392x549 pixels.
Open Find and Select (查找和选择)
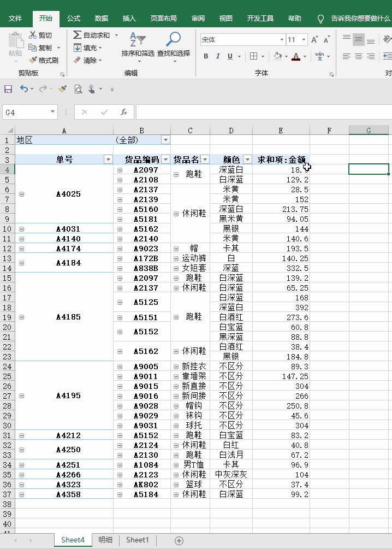pos(174,48)
